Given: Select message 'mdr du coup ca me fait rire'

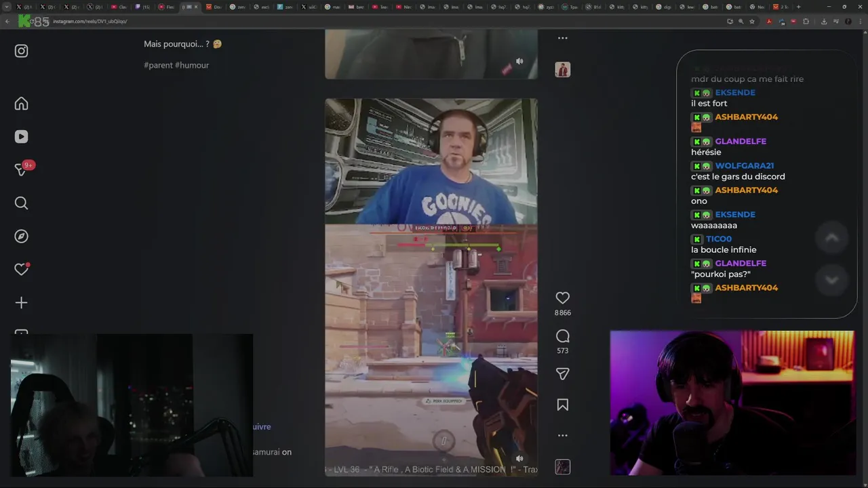Looking at the screenshot, I should click(747, 79).
